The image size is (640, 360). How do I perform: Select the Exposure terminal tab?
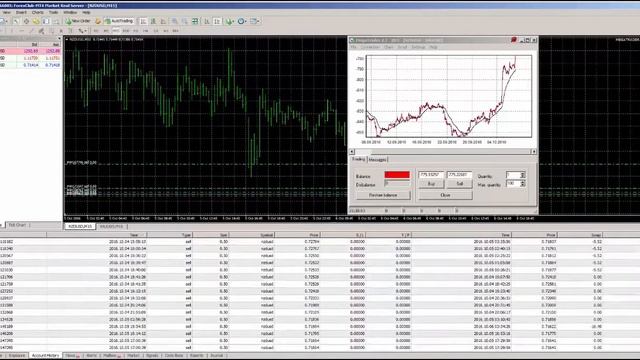point(17,356)
